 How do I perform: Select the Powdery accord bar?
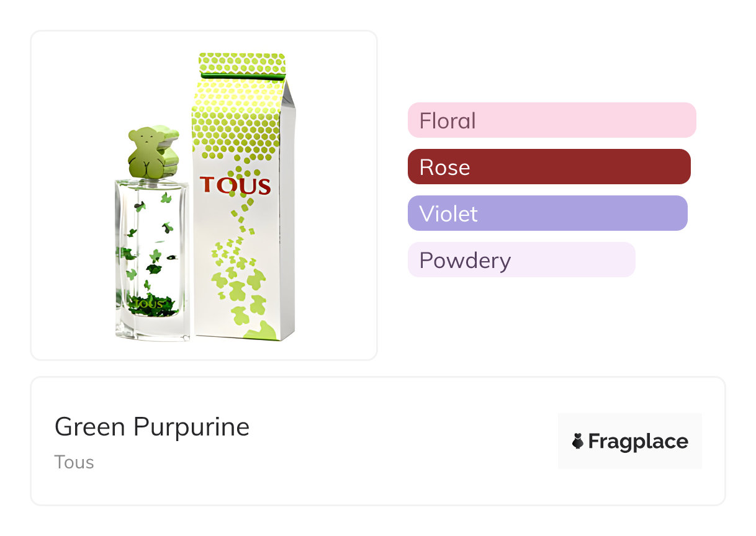point(521,260)
